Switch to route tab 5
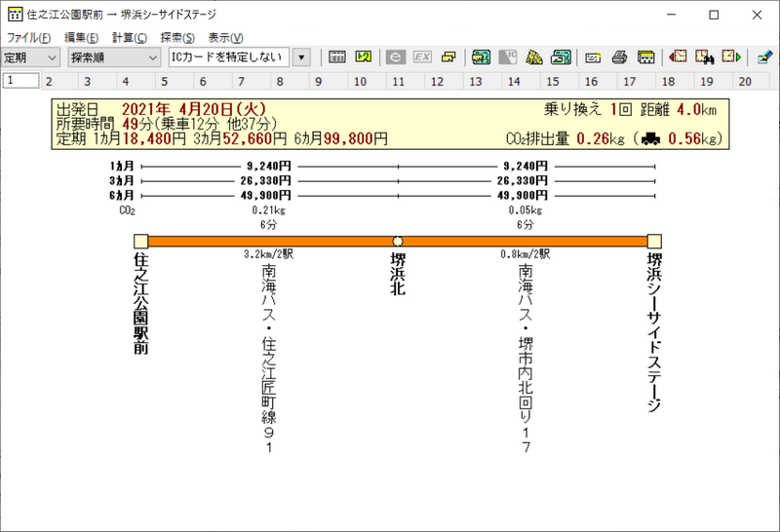 pos(175,81)
